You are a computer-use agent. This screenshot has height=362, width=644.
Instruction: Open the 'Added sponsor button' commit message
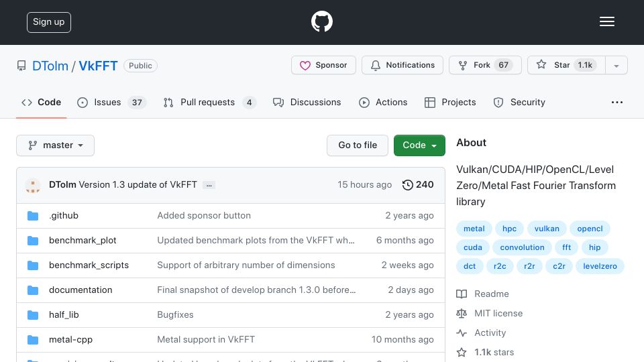pyautogui.click(x=204, y=215)
